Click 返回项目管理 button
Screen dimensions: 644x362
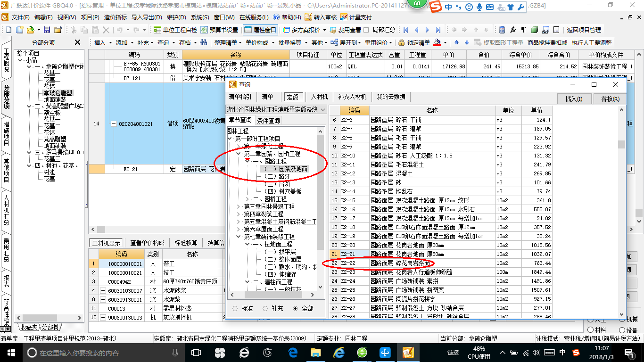click(x=584, y=30)
